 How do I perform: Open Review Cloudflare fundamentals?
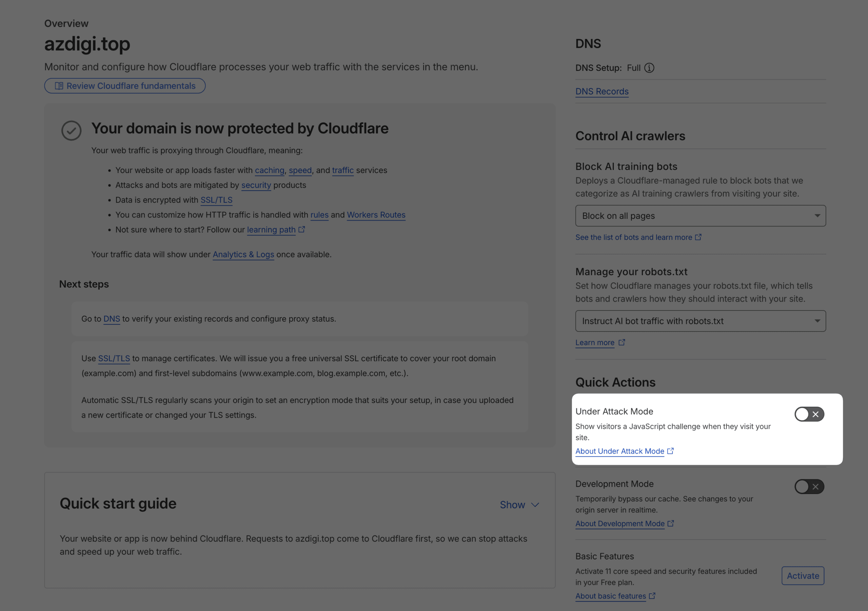coord(125,85)
